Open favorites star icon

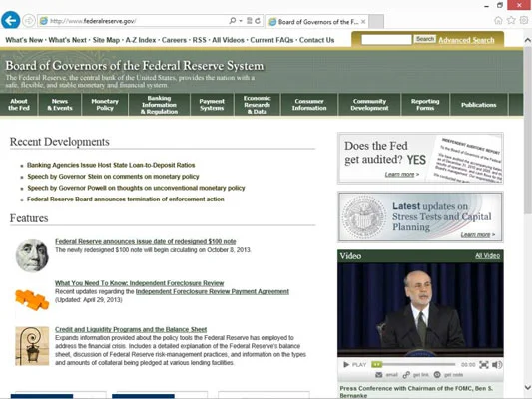[x=511, y=20]
